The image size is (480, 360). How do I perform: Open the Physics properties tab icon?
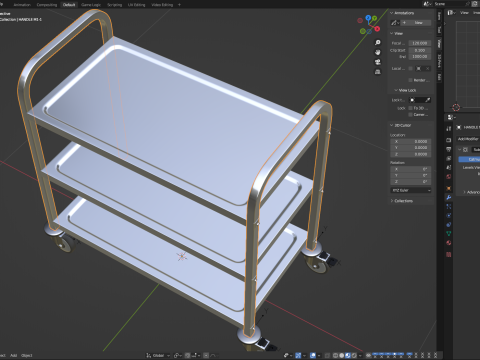coord(449,216)
